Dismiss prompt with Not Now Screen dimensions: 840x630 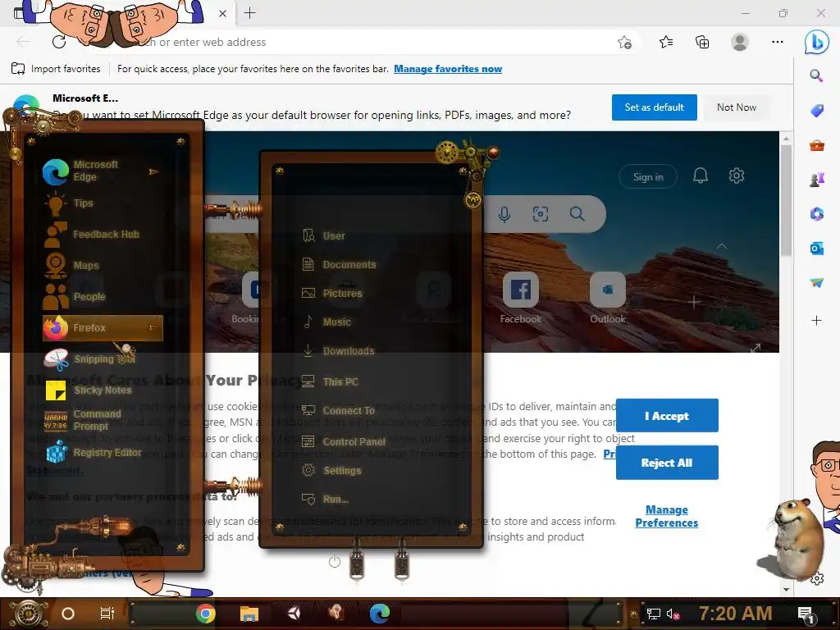pyautogui.click(x=737, y=107)
